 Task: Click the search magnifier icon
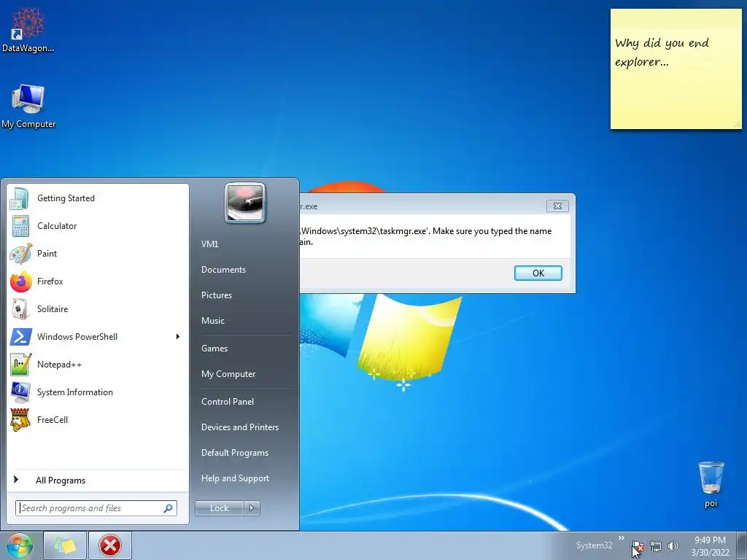[169, 508]
